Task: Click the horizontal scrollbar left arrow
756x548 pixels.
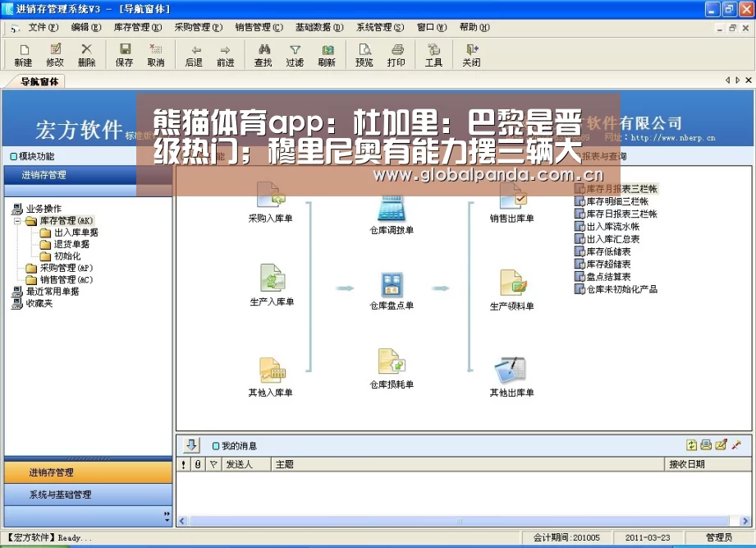Action: [182, 521]
